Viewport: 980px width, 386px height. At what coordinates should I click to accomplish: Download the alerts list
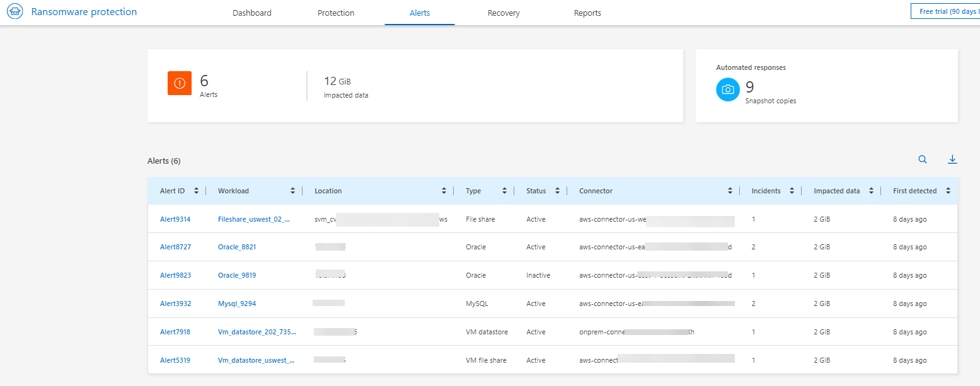tap(952, 160)
